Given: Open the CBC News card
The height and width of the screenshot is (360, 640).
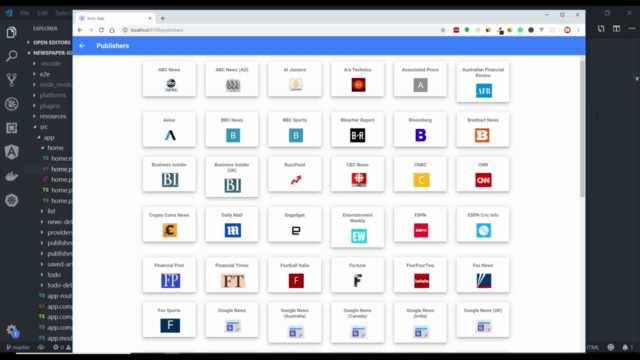Looking at the screenshot, I should pos(358,174).
